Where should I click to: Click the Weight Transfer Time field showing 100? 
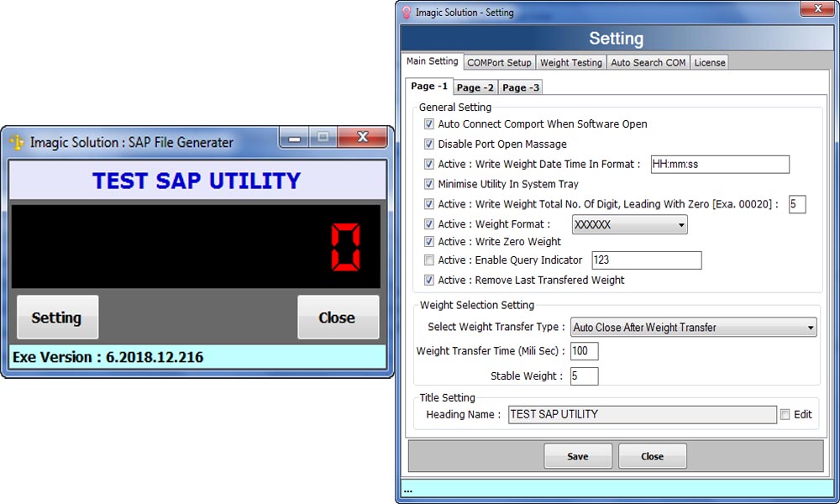coord(585,351)
